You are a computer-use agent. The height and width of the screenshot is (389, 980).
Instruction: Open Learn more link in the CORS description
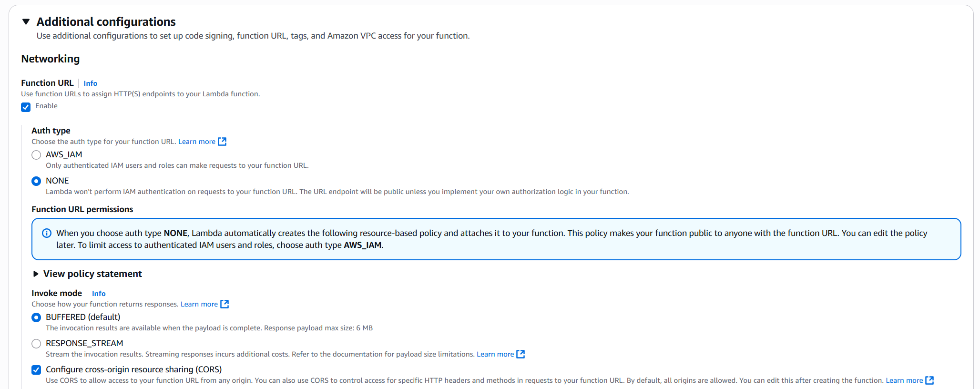click(904, 380)
